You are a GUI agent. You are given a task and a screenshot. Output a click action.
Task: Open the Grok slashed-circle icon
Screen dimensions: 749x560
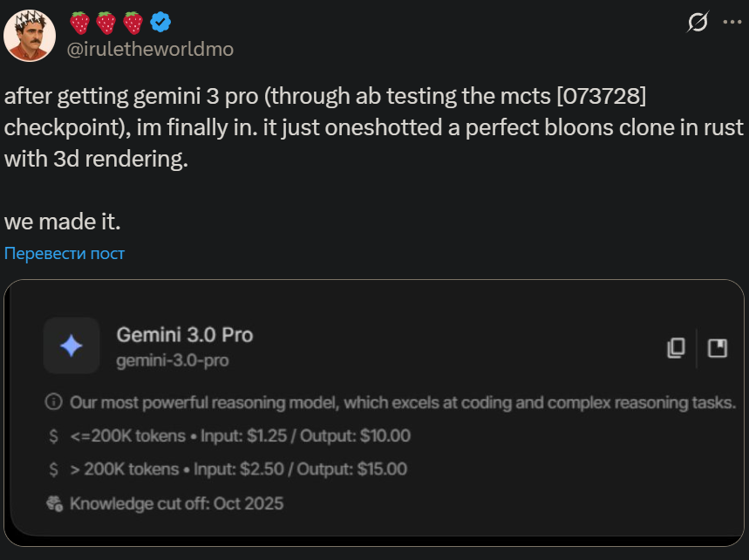tap(697, 23)
